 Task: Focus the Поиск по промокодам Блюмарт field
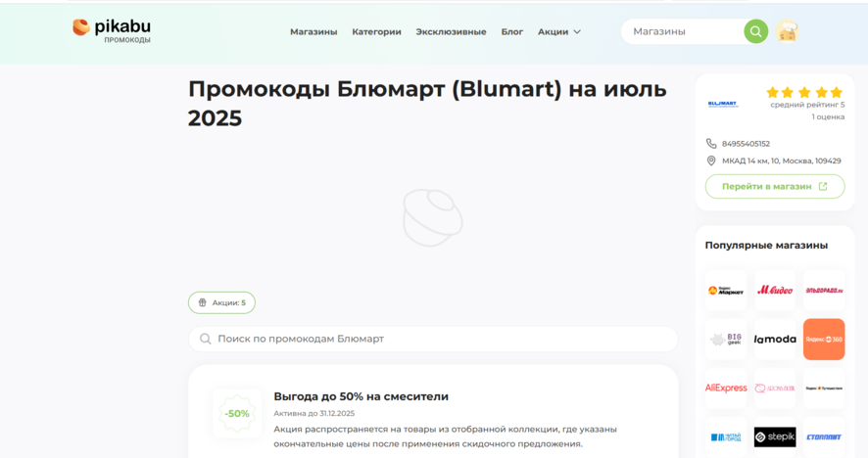(x=433, y=339)
